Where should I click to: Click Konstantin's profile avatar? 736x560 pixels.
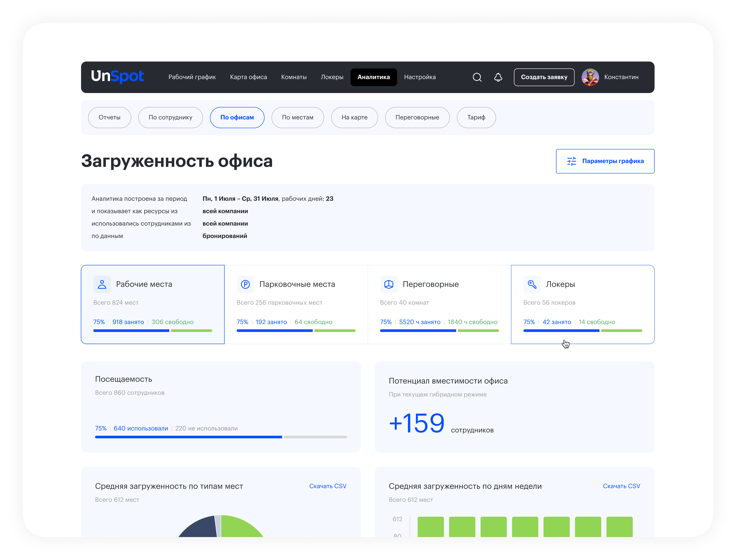(x=590, y=77)
